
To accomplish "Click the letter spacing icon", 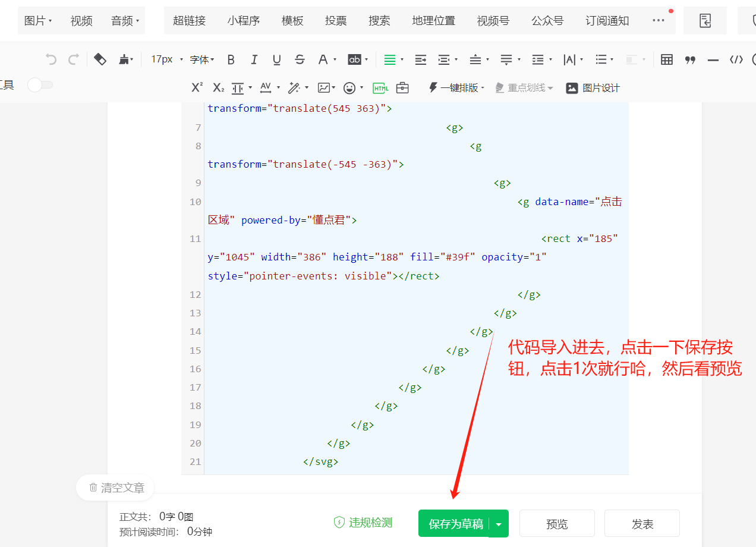I will (x=569, y=59).
